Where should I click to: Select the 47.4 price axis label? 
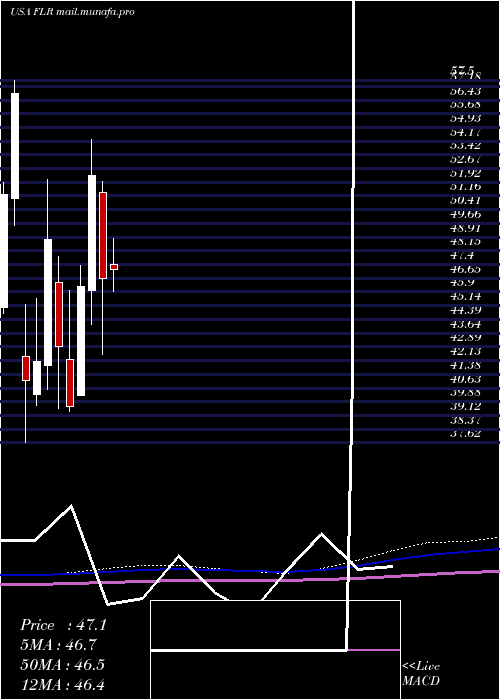click(x=462, y=255)
